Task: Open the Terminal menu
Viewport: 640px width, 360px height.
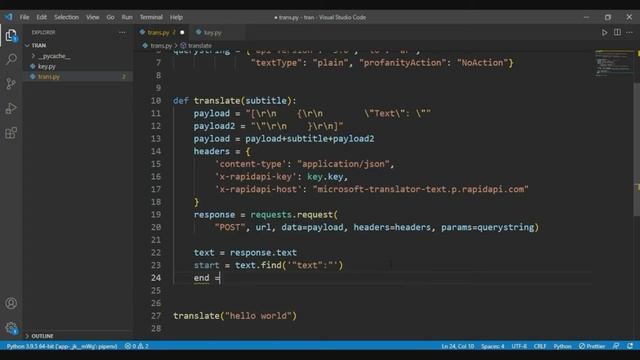Action: (151, 17)
